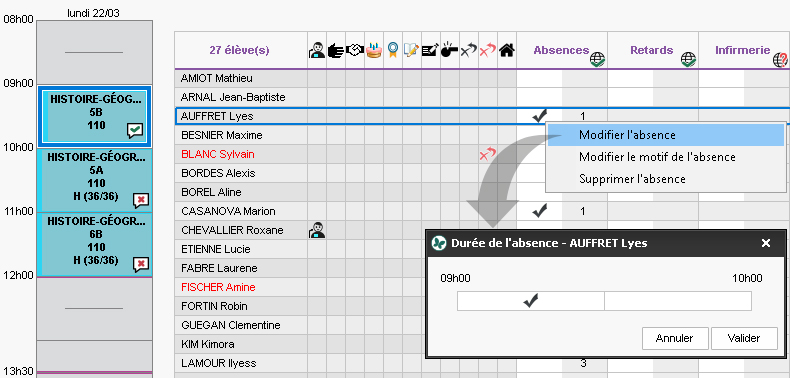Click the black raised hand icon header

point(336,50)
